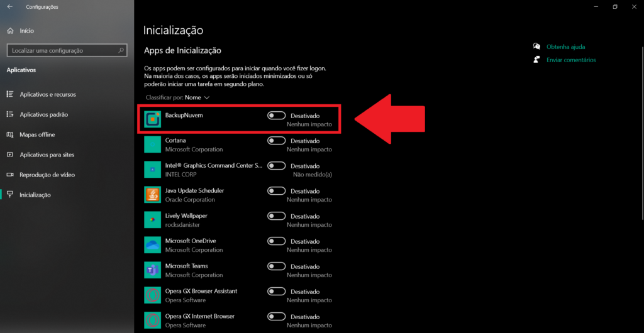Click the Lively Wallpaper name text
The image size is (644, 333).
click(x=186, y=216)
